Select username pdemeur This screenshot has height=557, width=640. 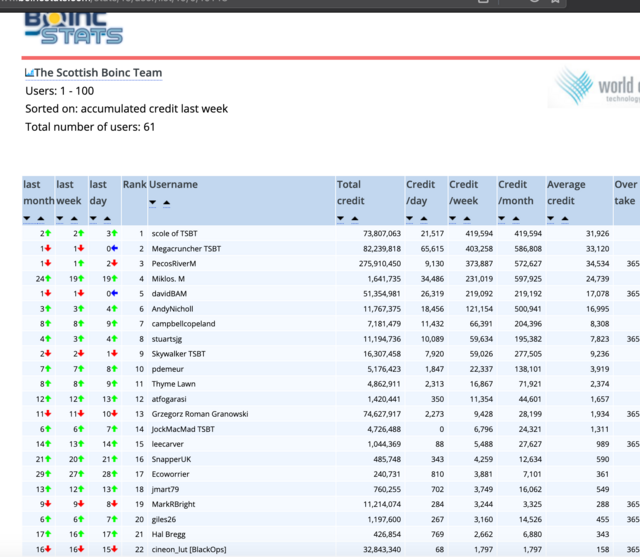click(167, 369)
